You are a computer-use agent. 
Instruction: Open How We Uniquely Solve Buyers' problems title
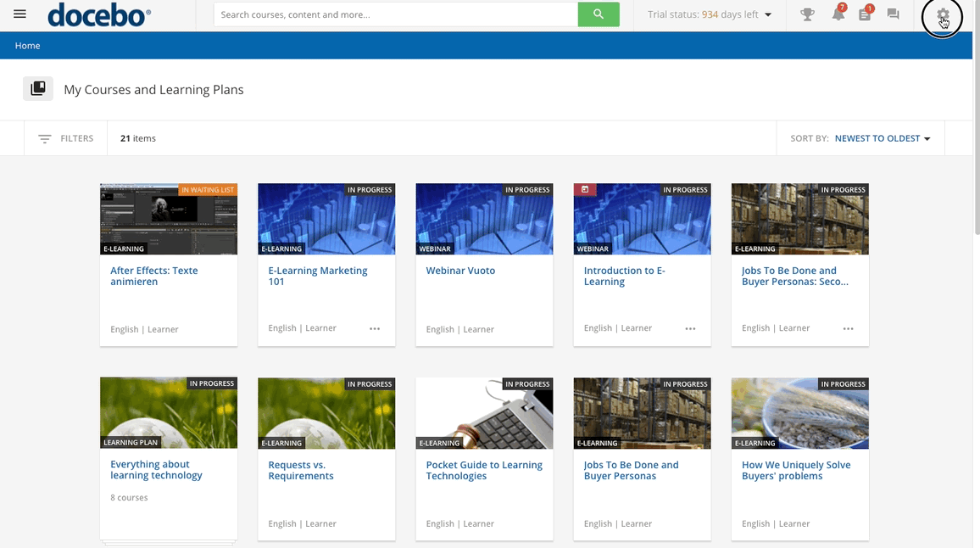pyautogui.click(x=796, y=471)
